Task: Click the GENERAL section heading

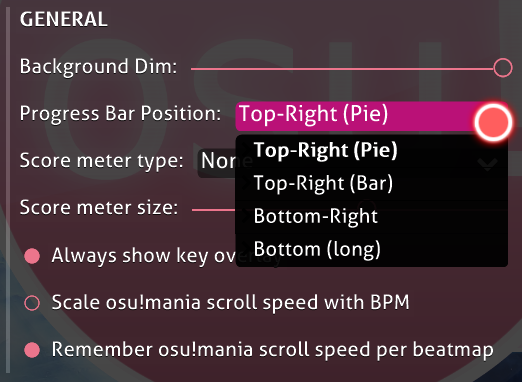Action: tap(64, 19)
